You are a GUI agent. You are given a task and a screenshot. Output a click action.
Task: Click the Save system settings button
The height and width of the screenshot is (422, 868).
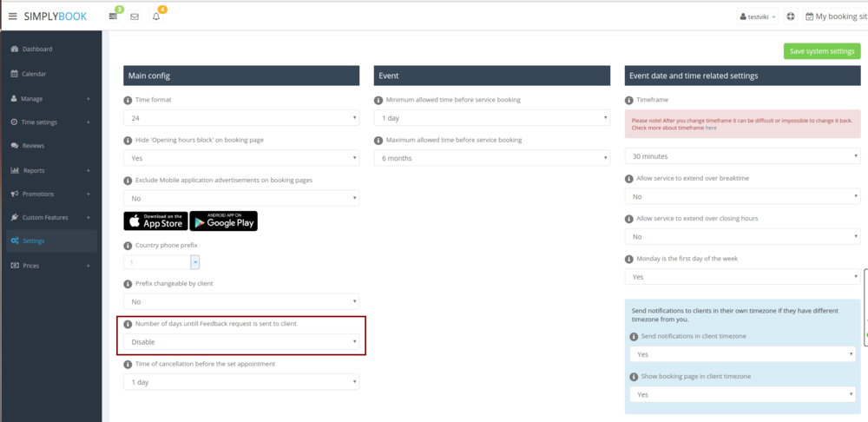821,51
